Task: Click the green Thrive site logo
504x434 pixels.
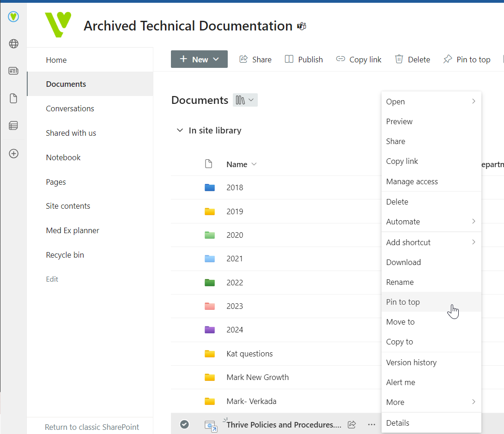Action: point(58,25)
